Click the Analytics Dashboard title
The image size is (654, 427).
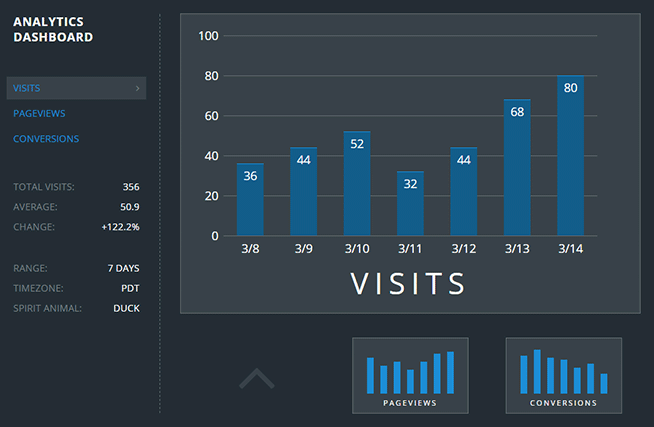tap(54, 29)
